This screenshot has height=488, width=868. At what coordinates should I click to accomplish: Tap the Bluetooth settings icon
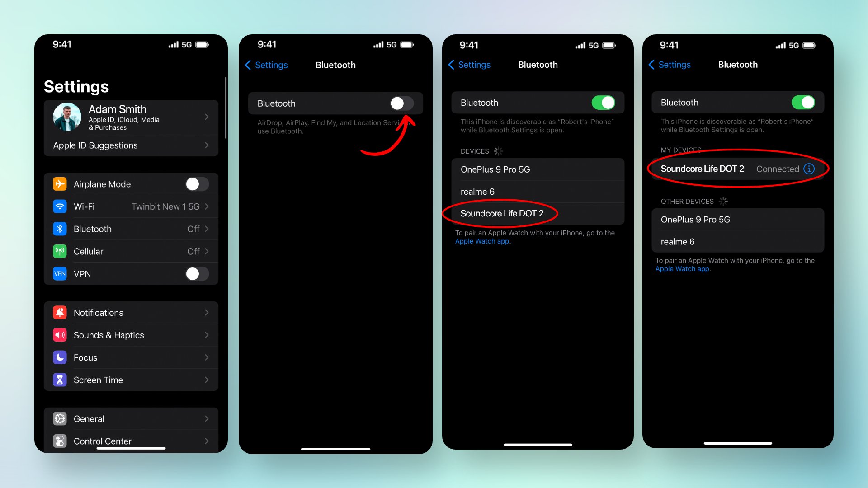coord(58,229)
